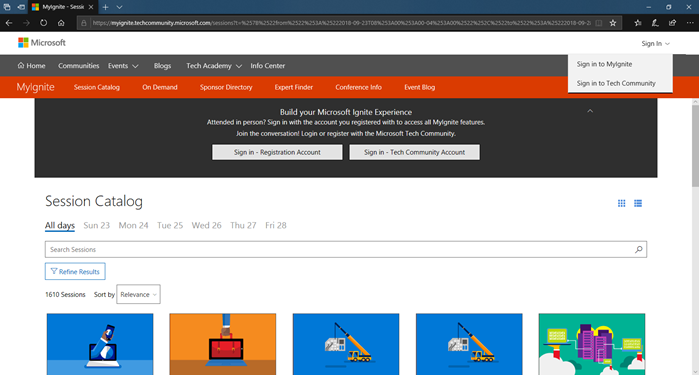Open Expert Finder
This screenshot has width=699, height=375.
pos(294,87)
